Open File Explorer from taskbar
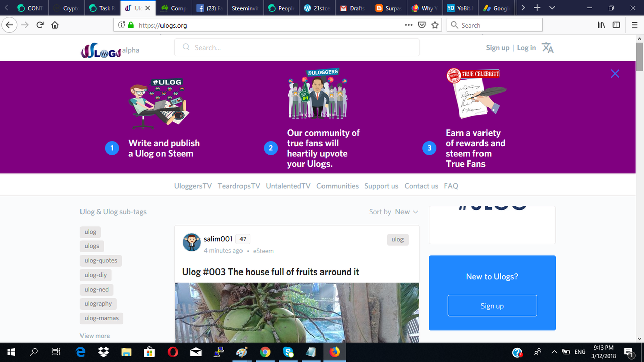 (126, 352)
